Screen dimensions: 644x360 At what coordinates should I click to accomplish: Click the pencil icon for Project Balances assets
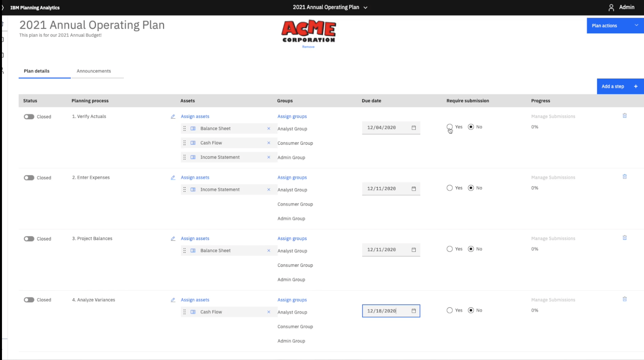[173, 238]
